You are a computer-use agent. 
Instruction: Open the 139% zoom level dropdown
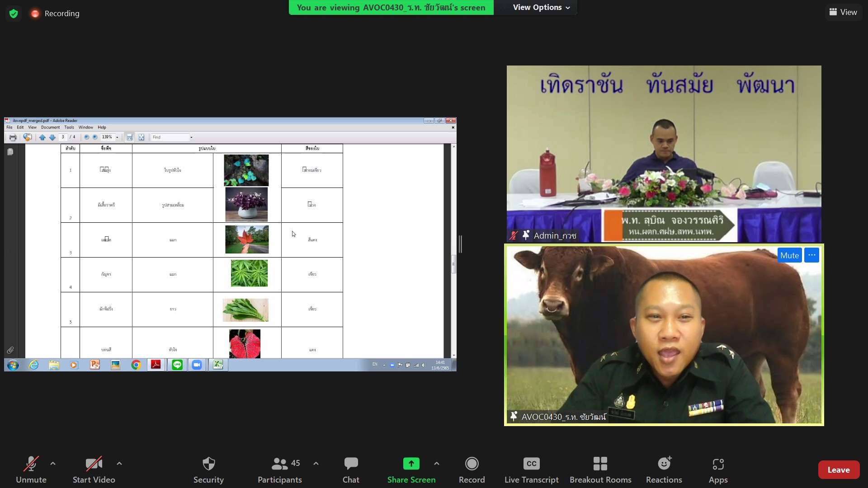coord(117,137)
